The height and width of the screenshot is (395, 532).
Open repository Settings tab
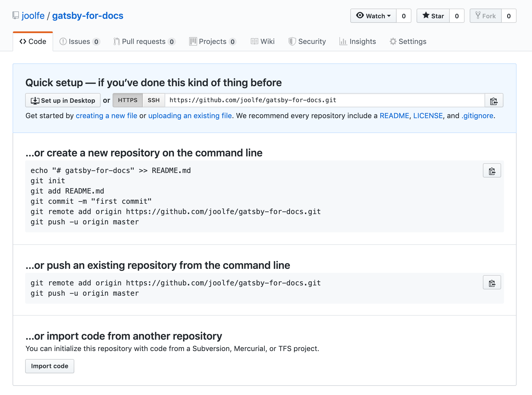pos(408,42)
